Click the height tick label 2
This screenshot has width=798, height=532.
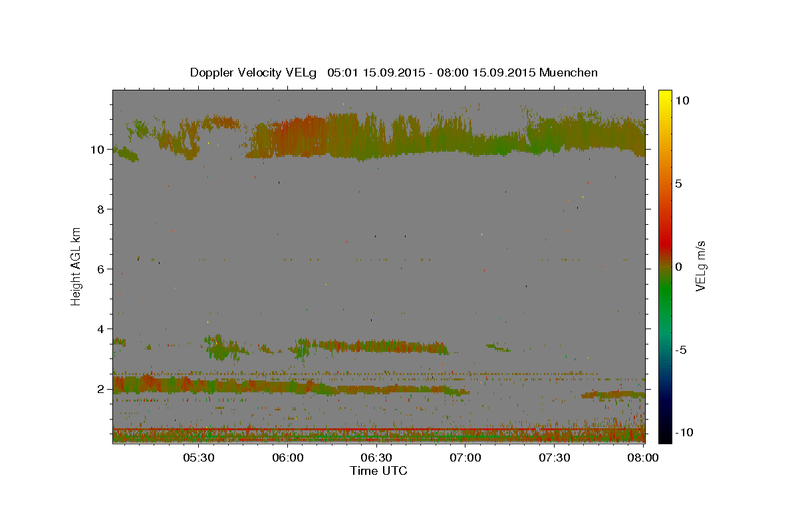pos(102,389)
